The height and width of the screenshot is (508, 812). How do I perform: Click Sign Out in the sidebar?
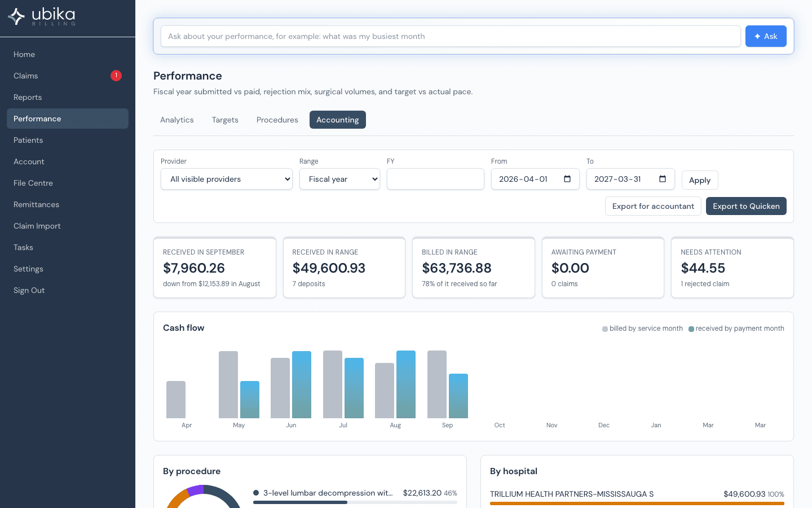pos(68,290)
